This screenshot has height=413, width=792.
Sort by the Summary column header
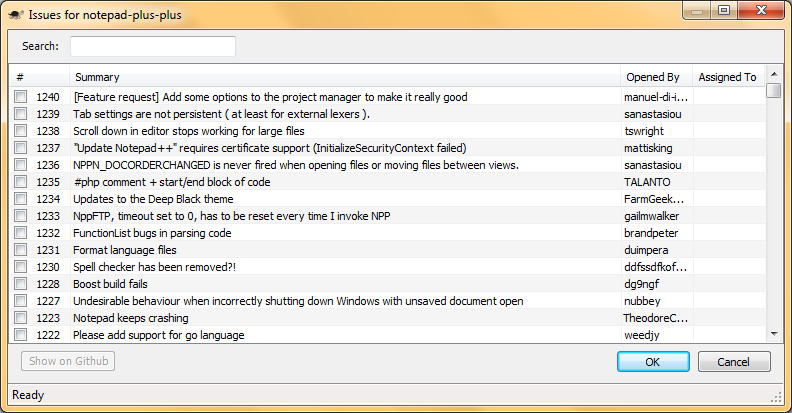point(344,77)
